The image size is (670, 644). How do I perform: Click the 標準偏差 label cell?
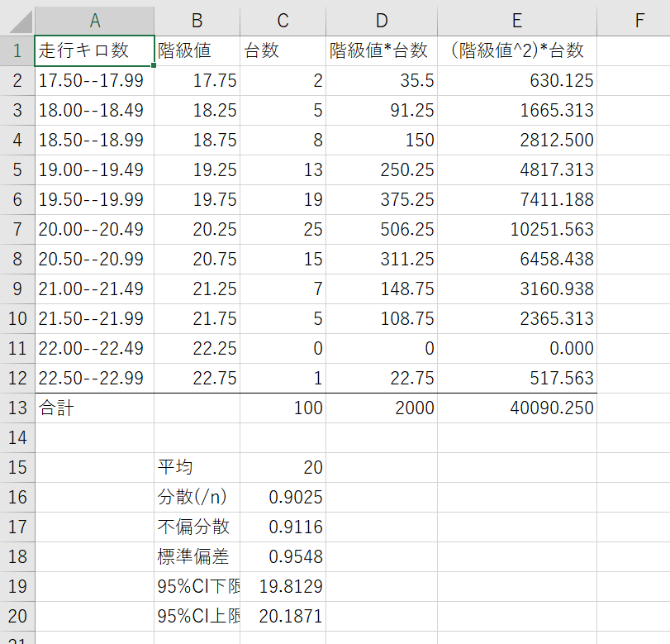197,556
